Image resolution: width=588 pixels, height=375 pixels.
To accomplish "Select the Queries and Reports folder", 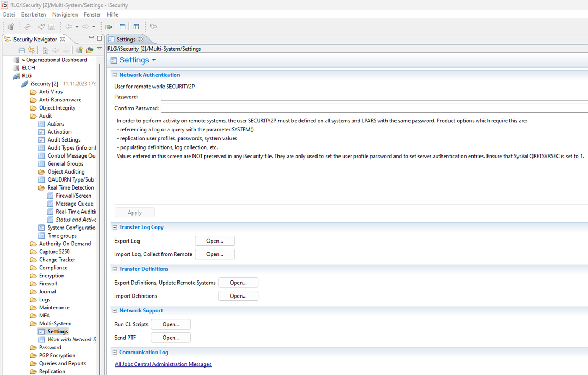I will [x=62, y=363].
